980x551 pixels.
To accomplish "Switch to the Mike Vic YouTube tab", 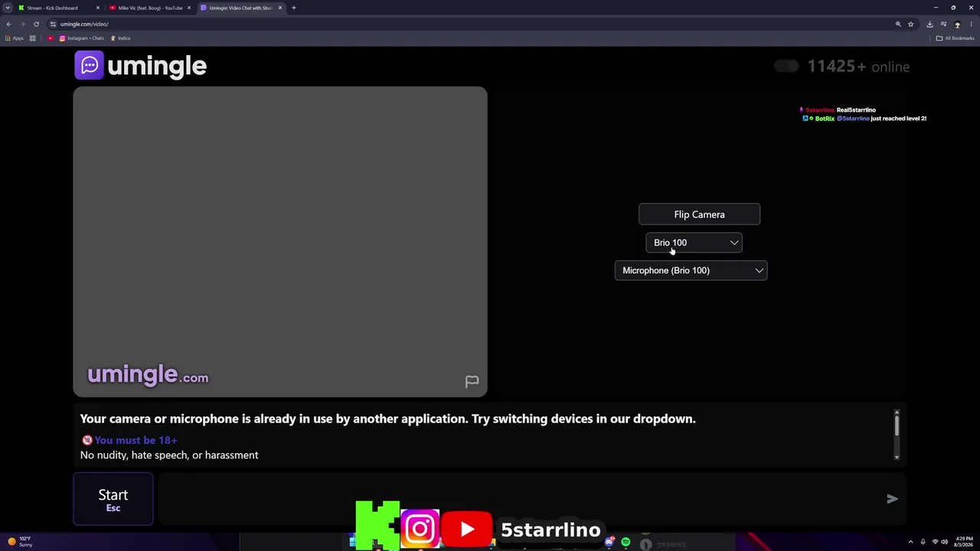I will point(150,8).
